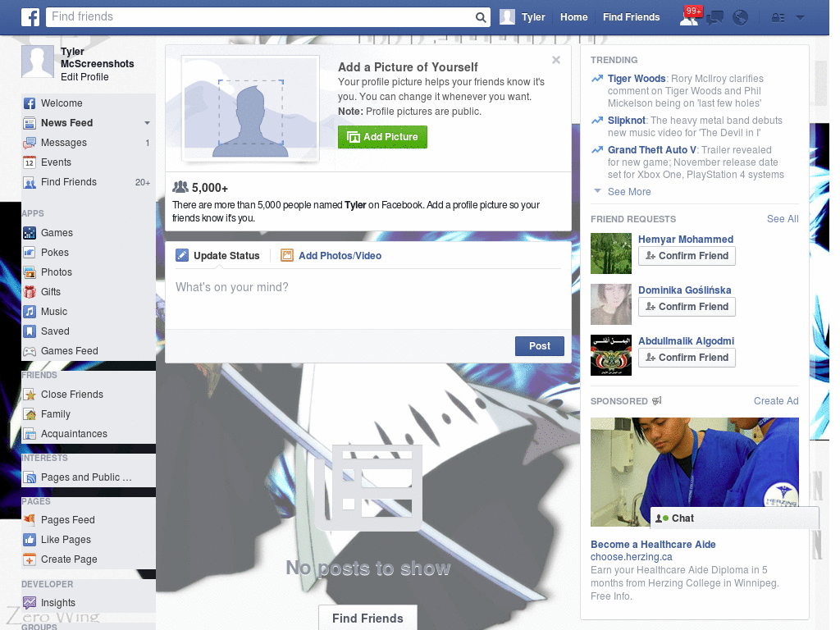The height and width of the screenshot is (630, 840).
Task: Expand trending See More
Action: click(629, 192)
